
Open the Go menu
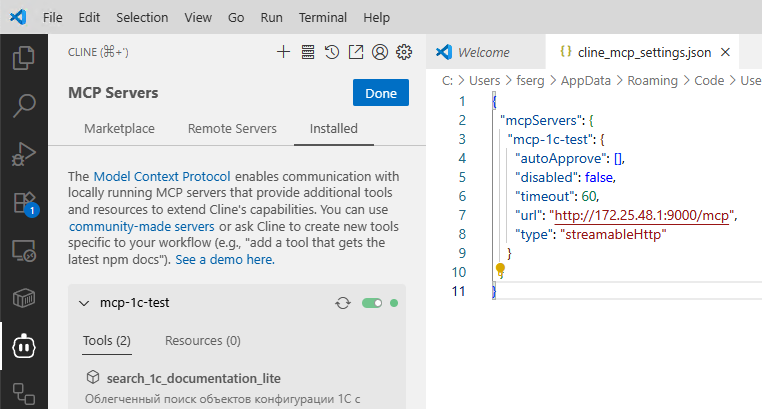[236, 17]
